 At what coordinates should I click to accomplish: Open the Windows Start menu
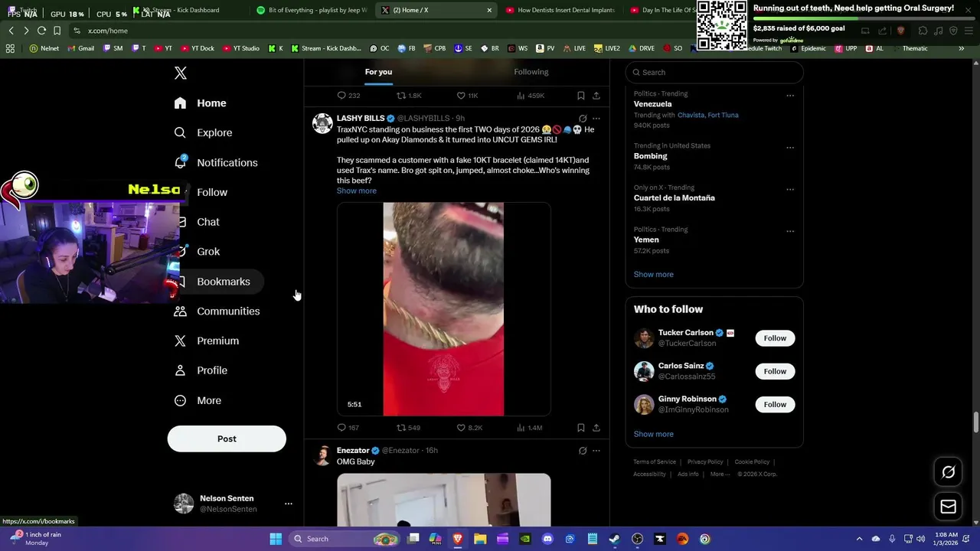click(276, 539)
